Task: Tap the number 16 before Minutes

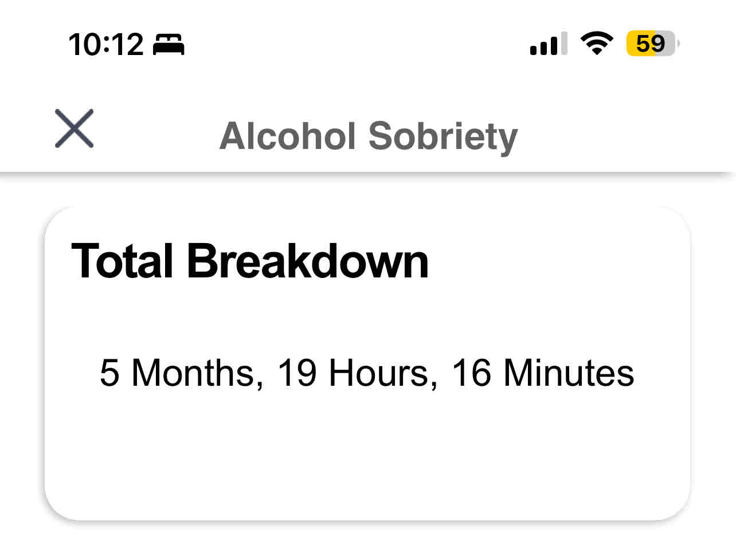Action: 471,373
